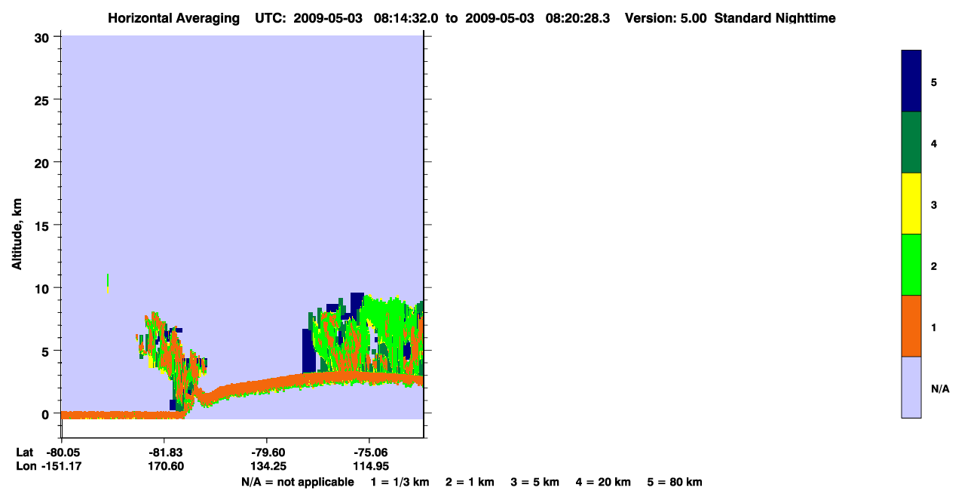
Task: Click 'Version: 5.00' in the title
Action: coord(666,18)
